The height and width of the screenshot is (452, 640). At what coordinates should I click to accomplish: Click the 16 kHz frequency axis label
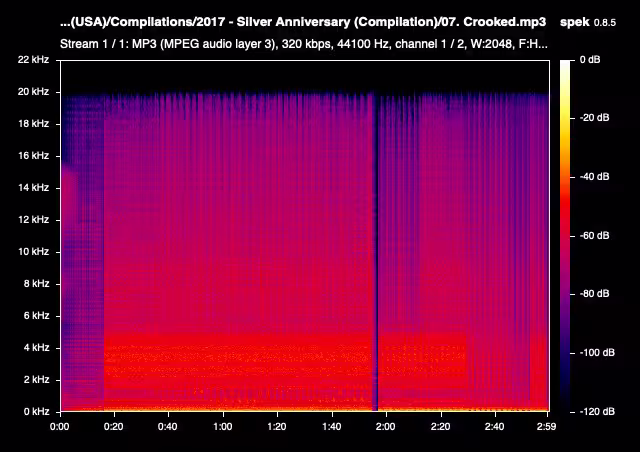point(33,156)
